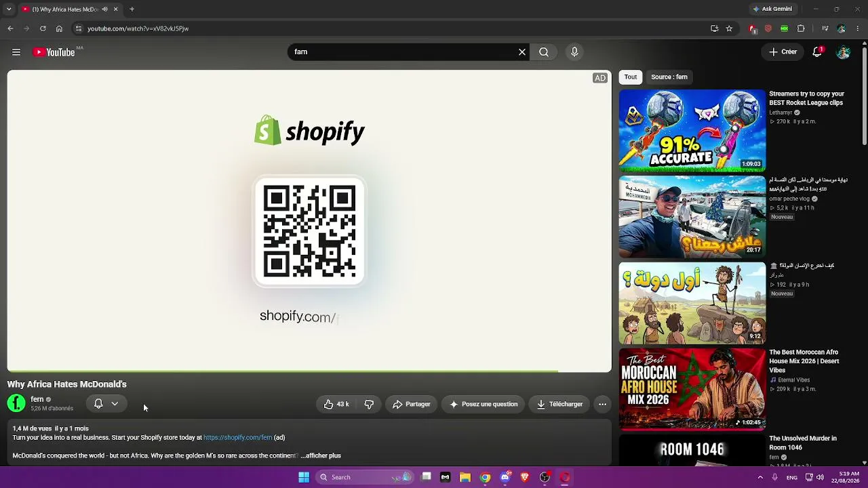Open Brave browser from the taskbar

525,477
